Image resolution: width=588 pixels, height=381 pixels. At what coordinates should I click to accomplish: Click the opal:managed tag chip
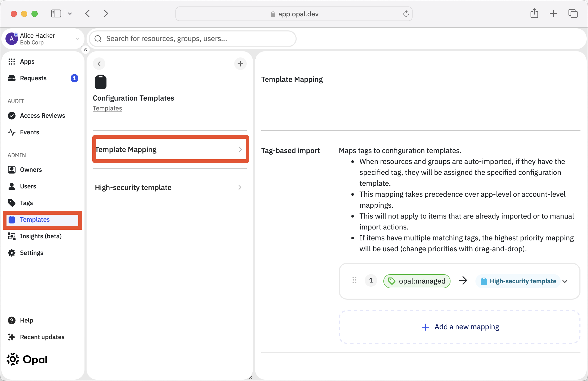pos(417,281)
